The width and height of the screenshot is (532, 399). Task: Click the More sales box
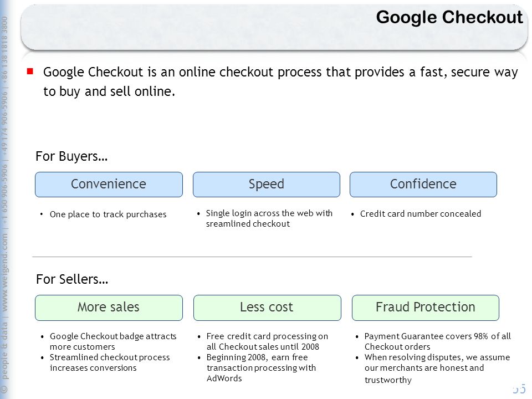[109, 308]
